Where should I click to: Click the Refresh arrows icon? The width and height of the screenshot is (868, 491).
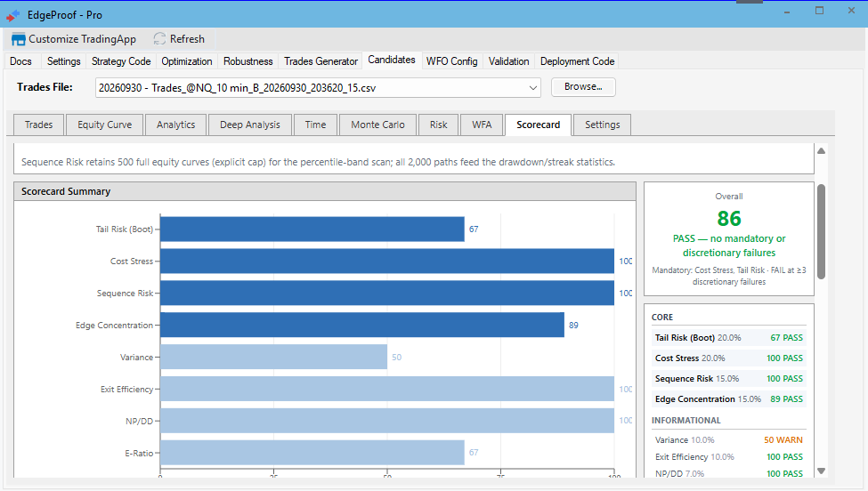tap(159, 39)
